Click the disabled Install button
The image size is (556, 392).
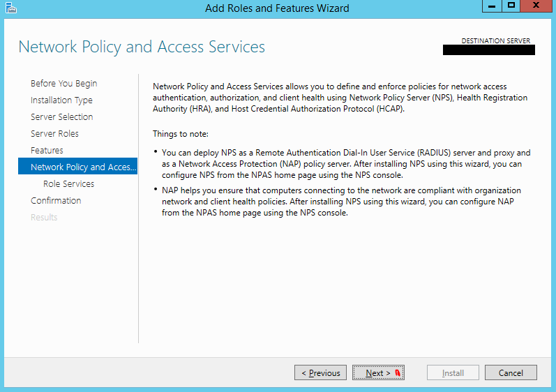tap(453, 373)
